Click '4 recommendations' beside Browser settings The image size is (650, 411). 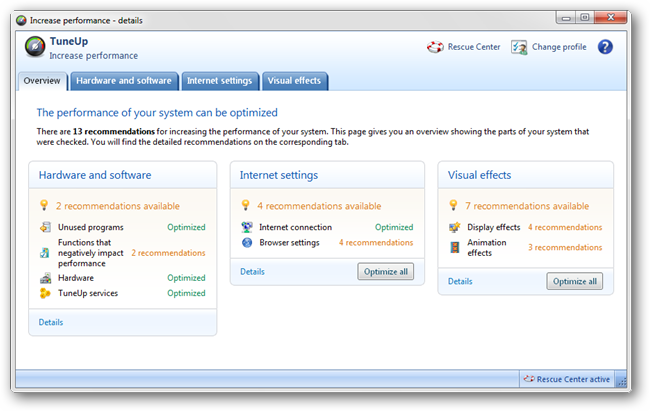pyautogui.click(x=376, y=243)
